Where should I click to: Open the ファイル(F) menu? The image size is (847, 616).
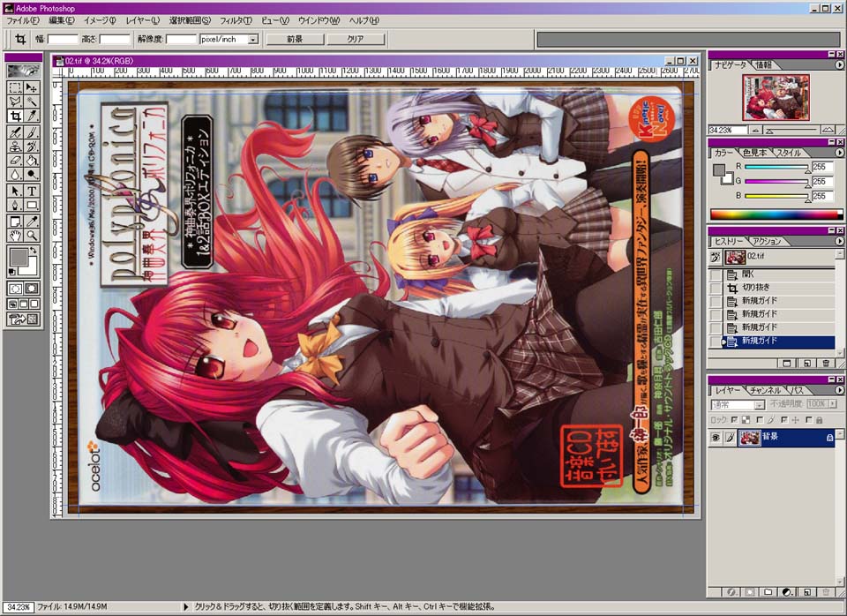[x=22, y=20]
